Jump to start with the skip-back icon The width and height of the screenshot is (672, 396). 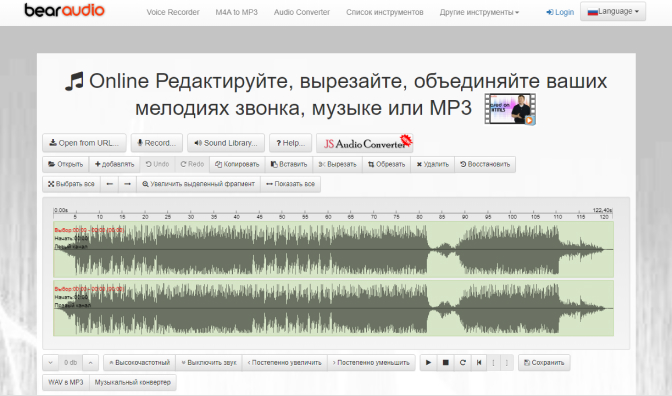click(x=479, y=363)
